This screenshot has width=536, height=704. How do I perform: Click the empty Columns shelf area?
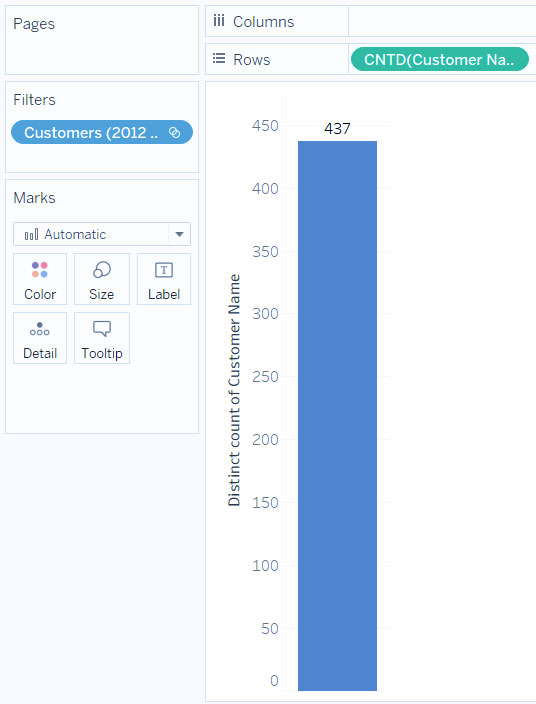point(442,21)
